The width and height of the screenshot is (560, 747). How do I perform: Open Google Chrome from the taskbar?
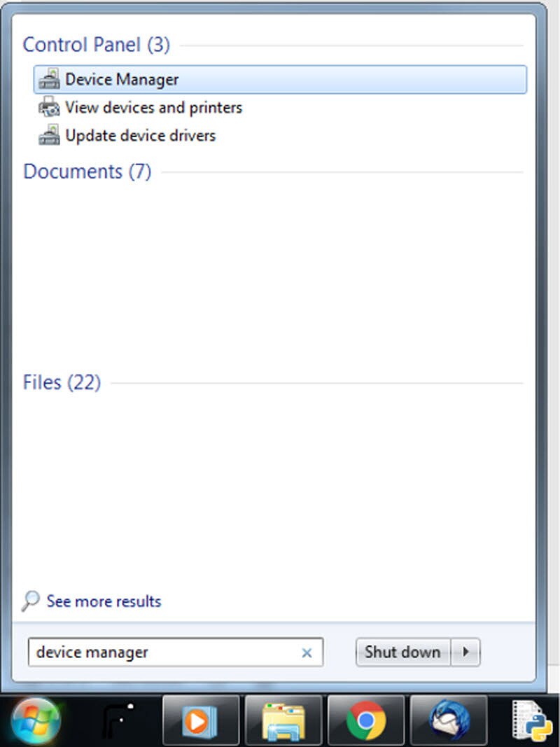pos(366,720)
